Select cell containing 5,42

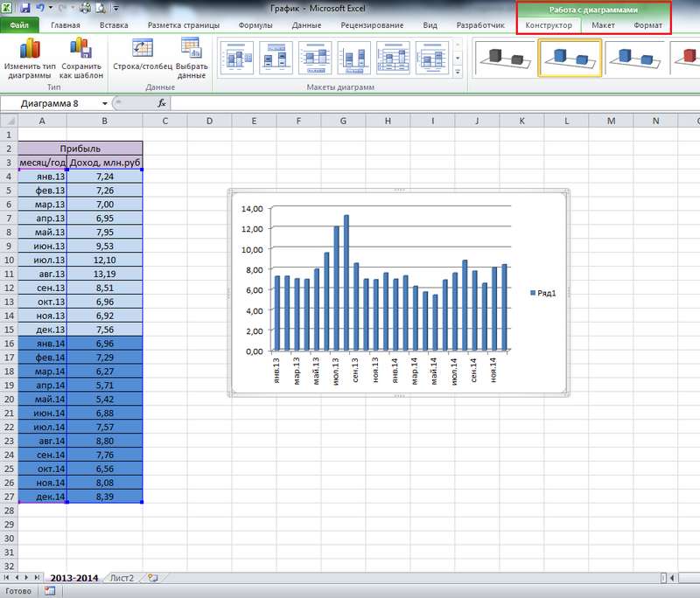tap(105, 400)
